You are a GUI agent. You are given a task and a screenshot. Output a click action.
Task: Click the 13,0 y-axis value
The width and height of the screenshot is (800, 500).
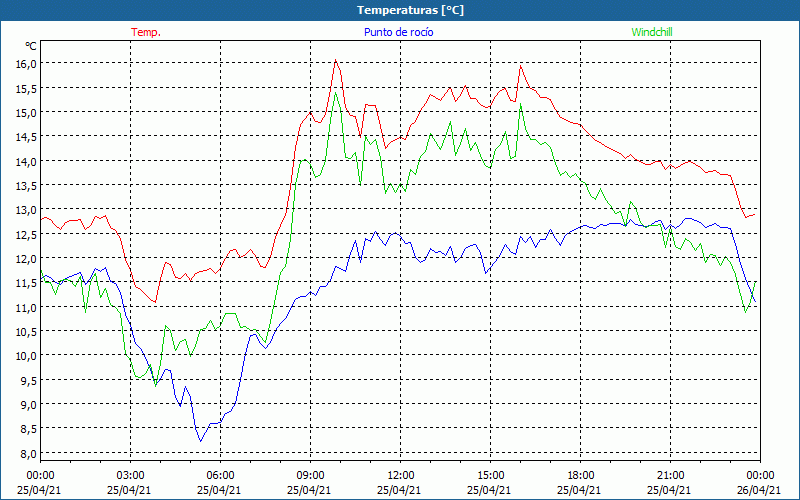coord(26,209)
